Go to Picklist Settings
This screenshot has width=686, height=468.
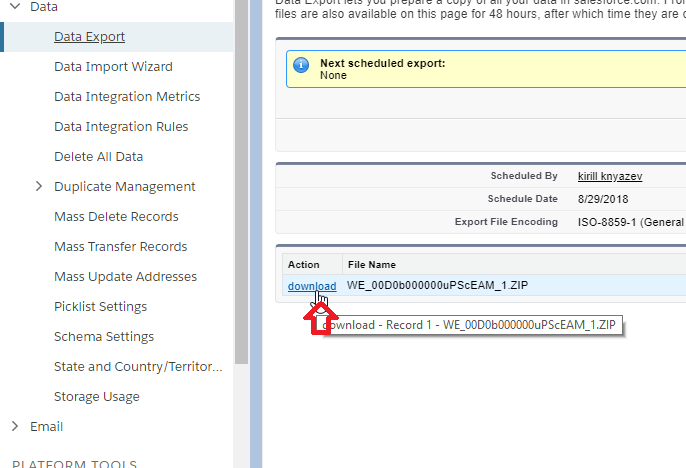[x=100, y=307]
